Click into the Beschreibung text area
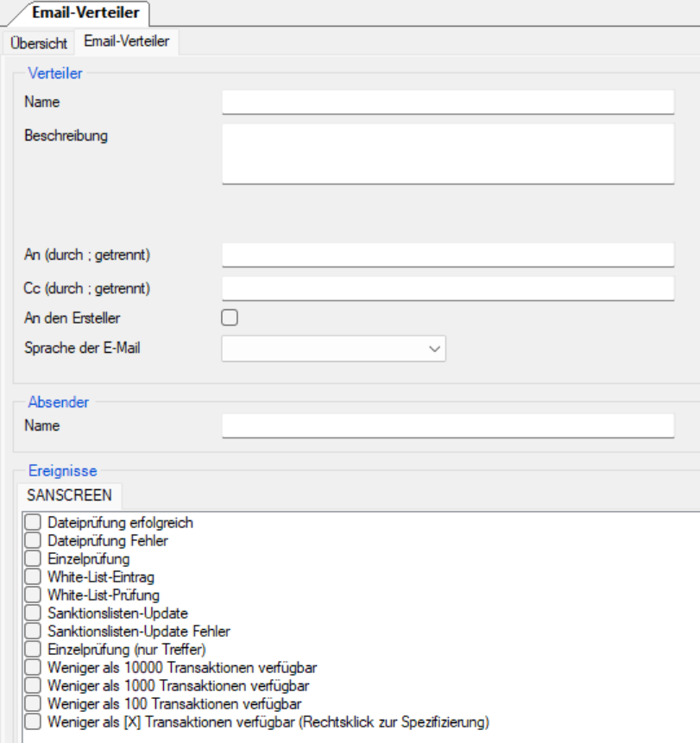700x743 pixels. [x=447, y=153]
